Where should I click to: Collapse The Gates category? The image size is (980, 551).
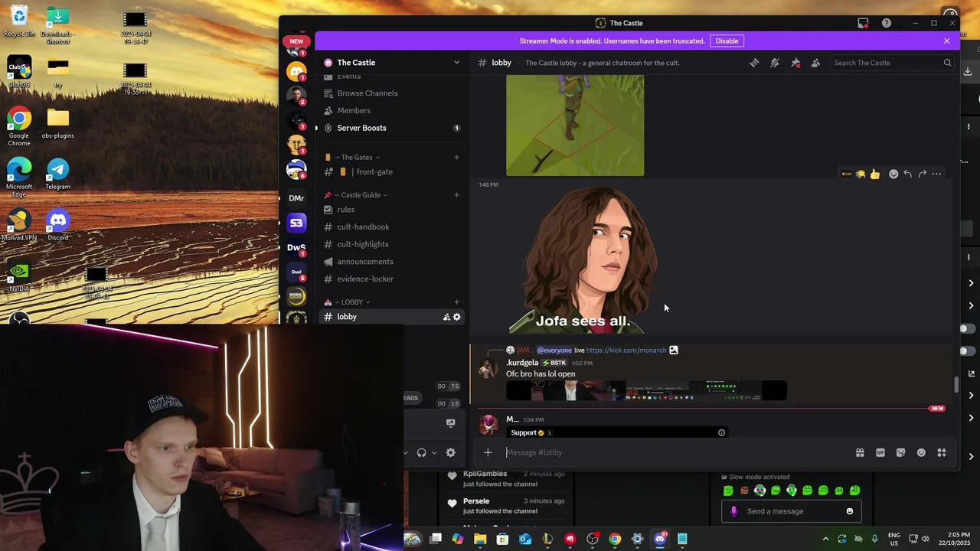point(357,158)
